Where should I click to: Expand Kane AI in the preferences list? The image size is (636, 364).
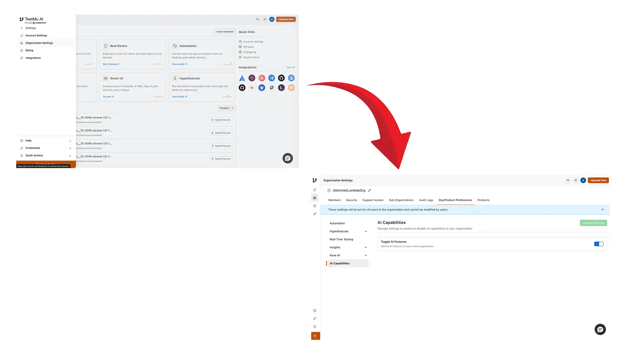click(366, 256)
